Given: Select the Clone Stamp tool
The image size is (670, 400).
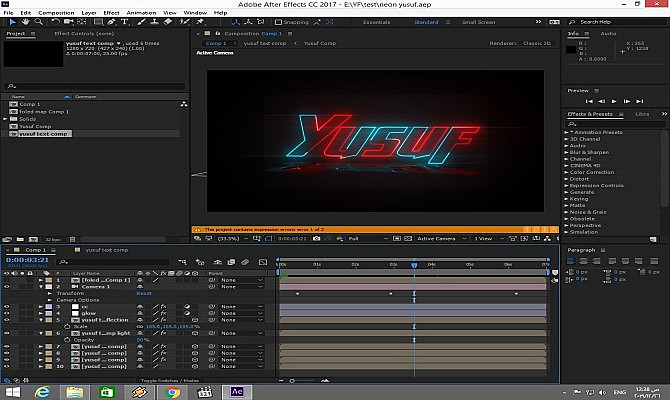Looking at the screenshot, I should 154,22.
